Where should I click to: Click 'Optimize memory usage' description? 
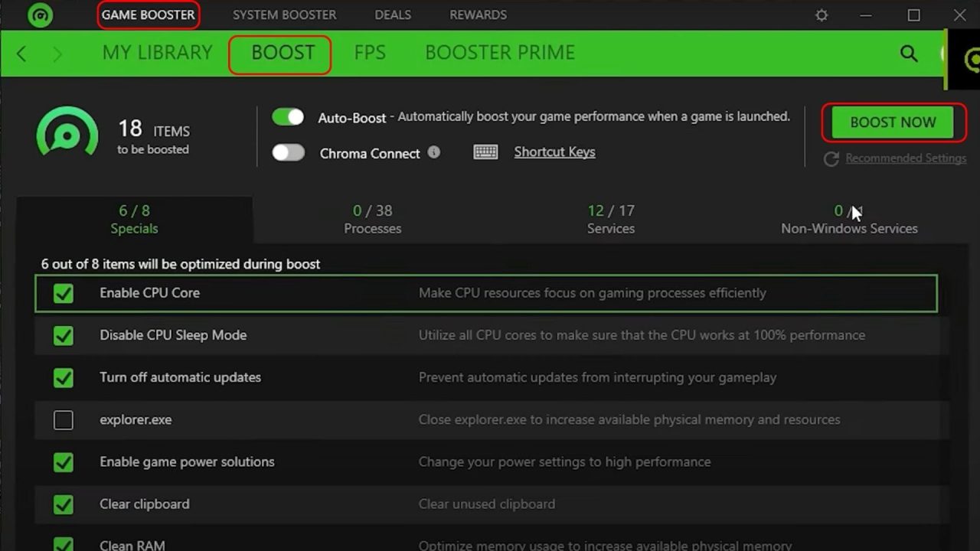click(605, 545)
